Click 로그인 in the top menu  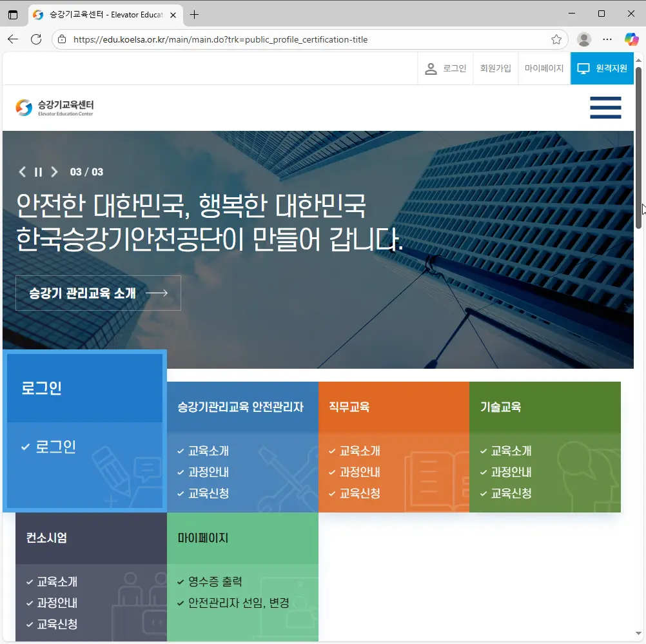click(x=445, y=68)
